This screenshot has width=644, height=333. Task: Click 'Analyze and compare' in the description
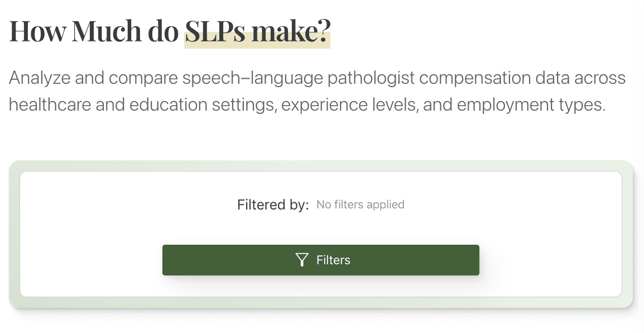[x=93, y=78]
